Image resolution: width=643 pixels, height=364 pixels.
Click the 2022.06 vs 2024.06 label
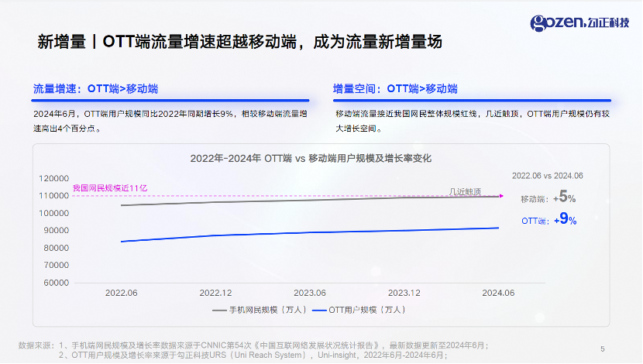point(548,176)
